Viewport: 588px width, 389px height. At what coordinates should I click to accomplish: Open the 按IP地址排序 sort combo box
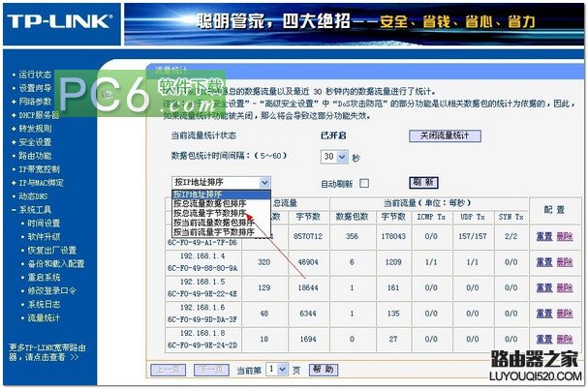click(x=221, y=183)
